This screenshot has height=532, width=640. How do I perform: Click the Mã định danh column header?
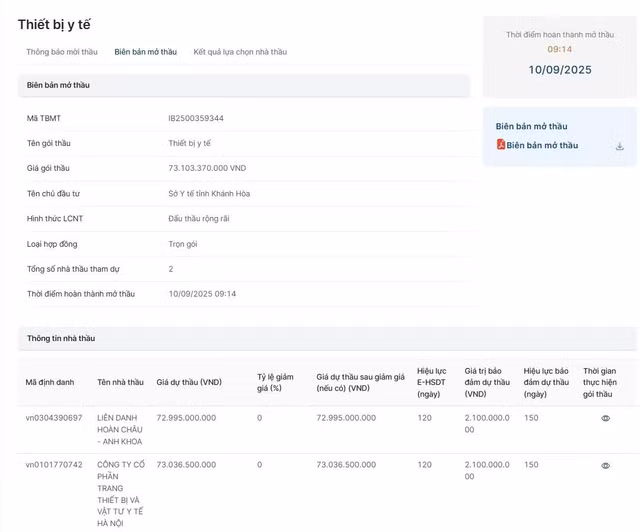pyautogui.click(x=50, y=382)
